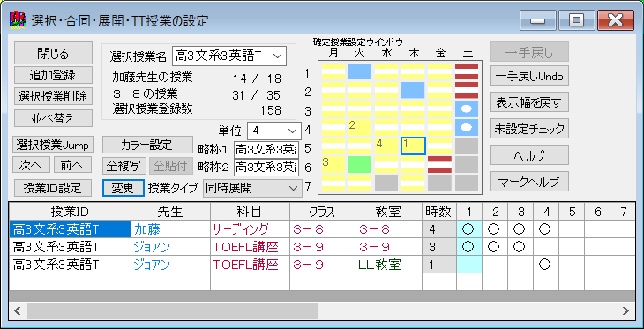Viewport: 644px width, 329px height.
Task: Go to previous with 前へ button
Action: click(73, 165)
